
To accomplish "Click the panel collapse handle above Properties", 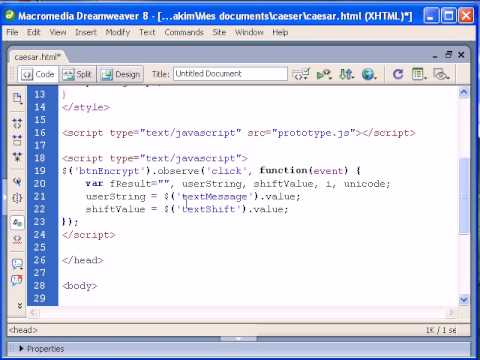I will click(238, 339).
